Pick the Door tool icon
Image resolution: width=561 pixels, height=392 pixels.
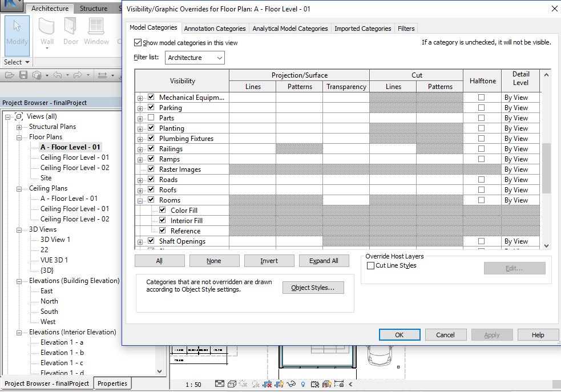71,27
